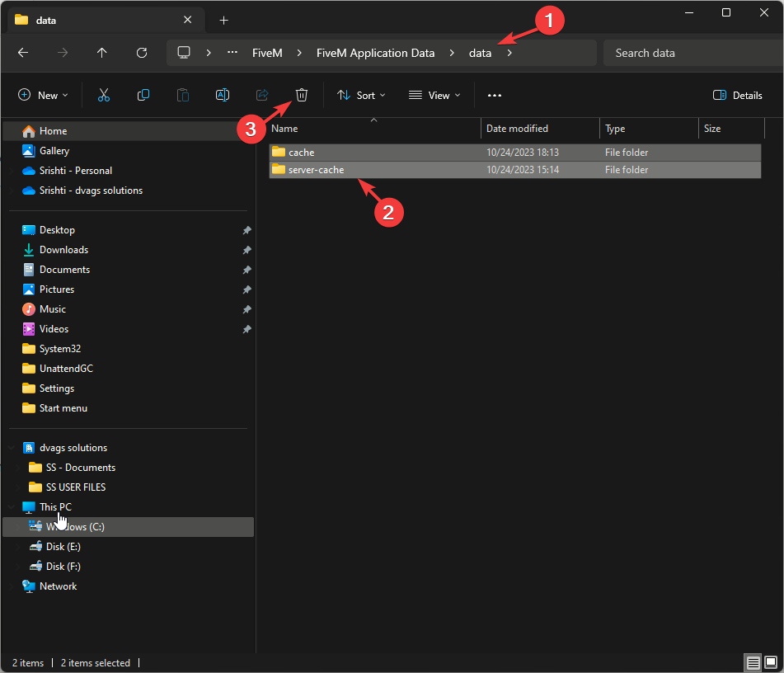
Task: Refresh the current folder
Action: [142, 53]
